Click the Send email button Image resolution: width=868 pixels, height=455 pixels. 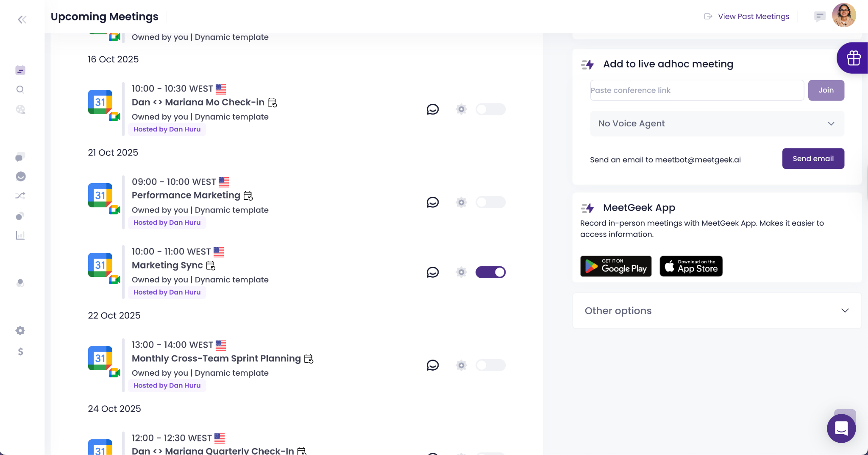813,159
